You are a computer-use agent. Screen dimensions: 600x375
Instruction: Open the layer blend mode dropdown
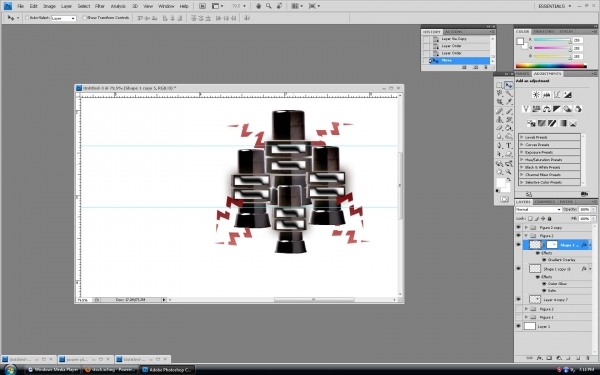538,209
